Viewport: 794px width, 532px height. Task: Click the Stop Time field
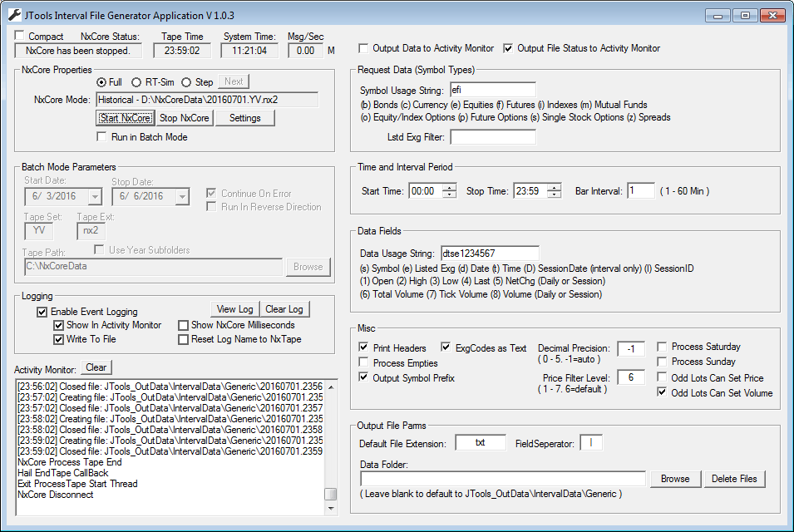tap(530, 191)
